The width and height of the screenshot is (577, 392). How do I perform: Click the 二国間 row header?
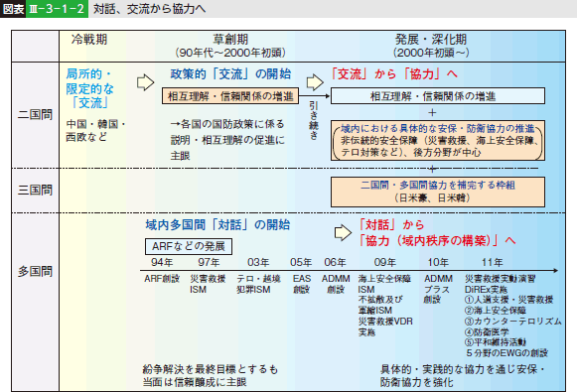coord(36,115)
